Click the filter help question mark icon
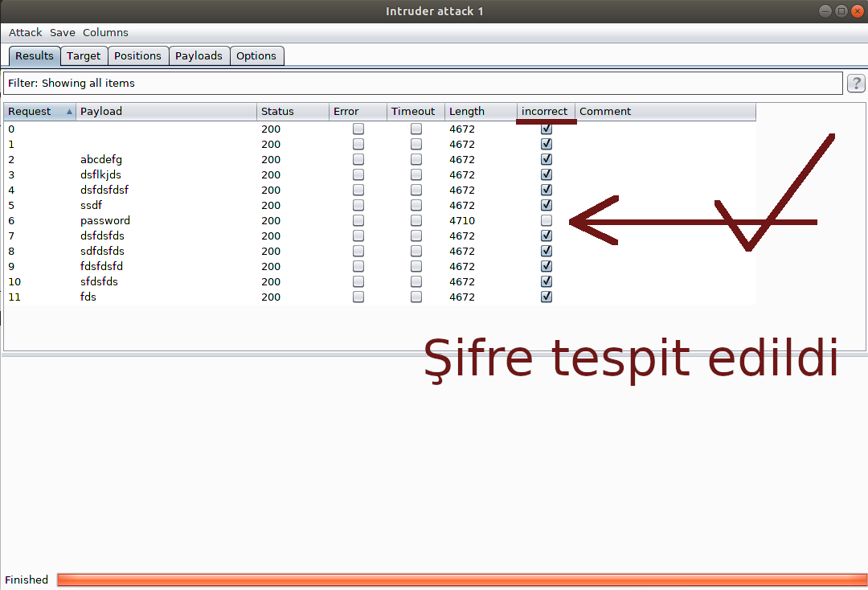 coord(856,83)
